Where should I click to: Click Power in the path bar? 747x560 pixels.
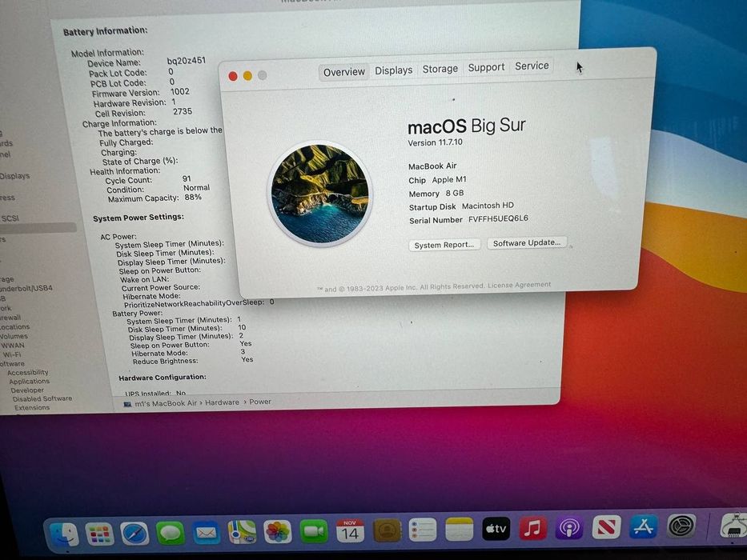tap(260, 402)
